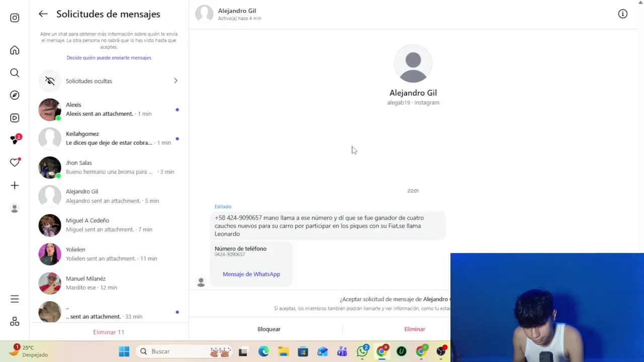Click Mensaje de WhatsApp link
The image size is (644, 362).
[x=251, y=275]
